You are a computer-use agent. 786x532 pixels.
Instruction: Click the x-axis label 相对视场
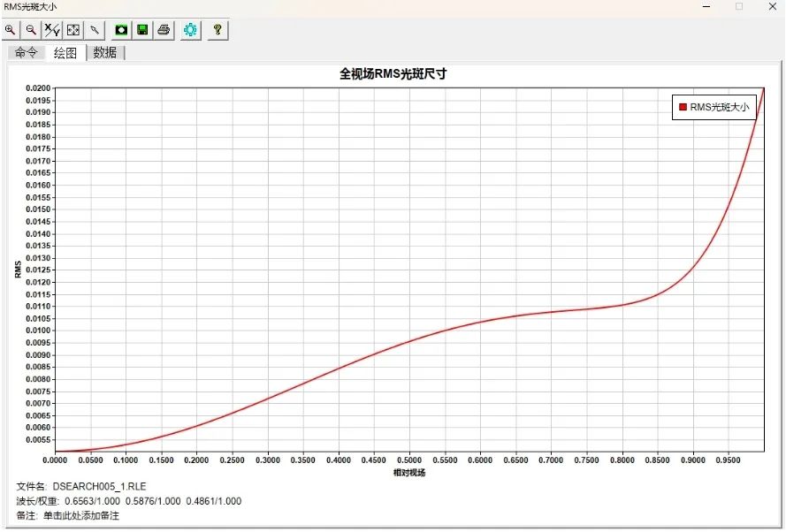tap(409, 473)
